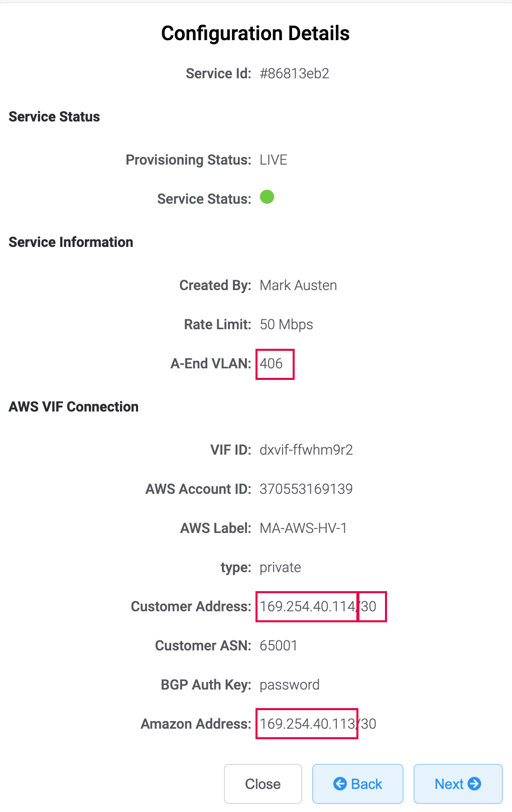The image size is (512, 812).
Task: Click the green Service Status indicator
Action: pos(268,198)
